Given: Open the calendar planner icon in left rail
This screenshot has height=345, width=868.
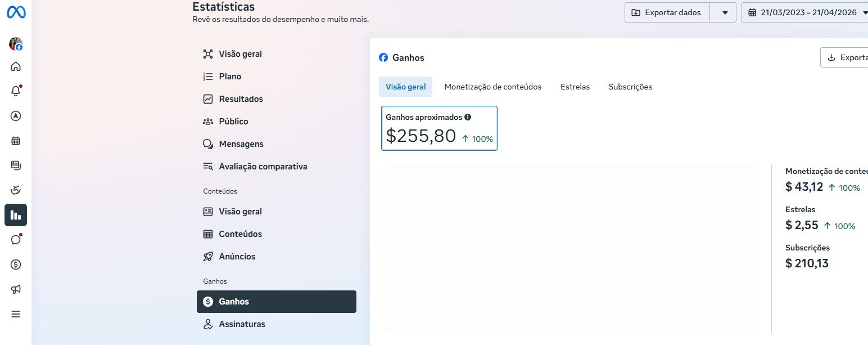Looking at the screenshot, I should pyautogui.click(x=16, y=141).
